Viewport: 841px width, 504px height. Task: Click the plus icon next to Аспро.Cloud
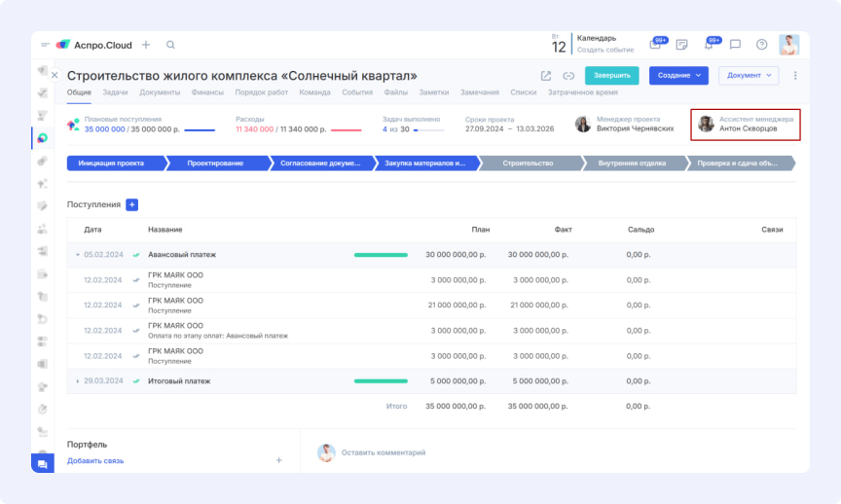(x=146, y=45)
